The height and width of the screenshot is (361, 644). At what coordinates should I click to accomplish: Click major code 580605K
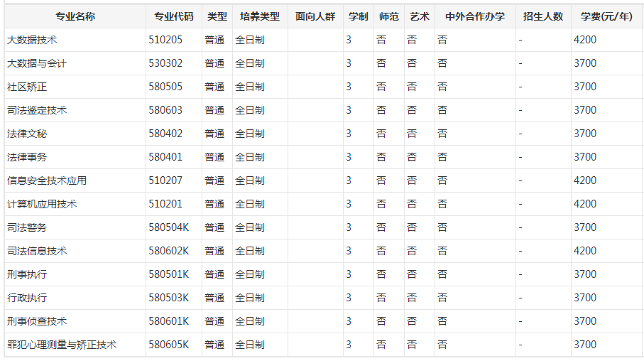169,345
